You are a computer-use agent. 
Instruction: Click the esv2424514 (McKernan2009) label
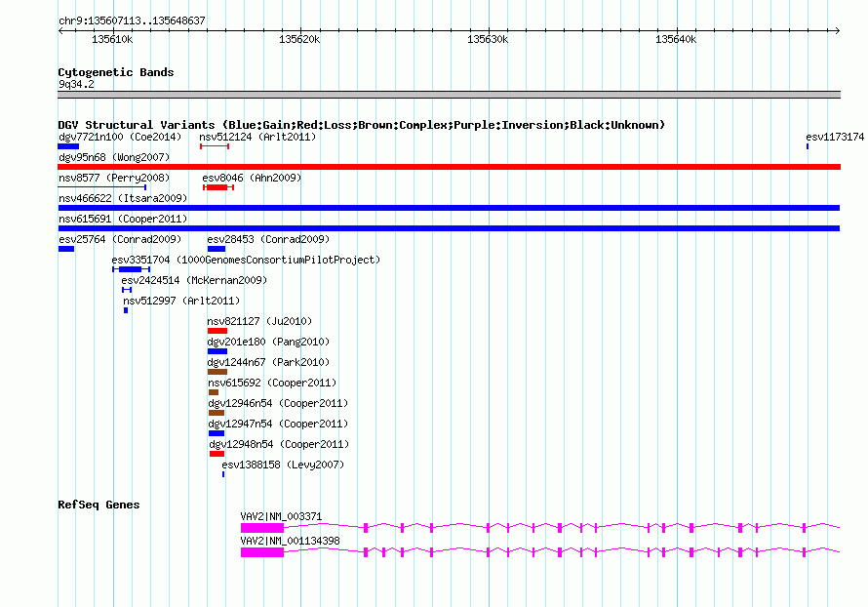[194, 280]
